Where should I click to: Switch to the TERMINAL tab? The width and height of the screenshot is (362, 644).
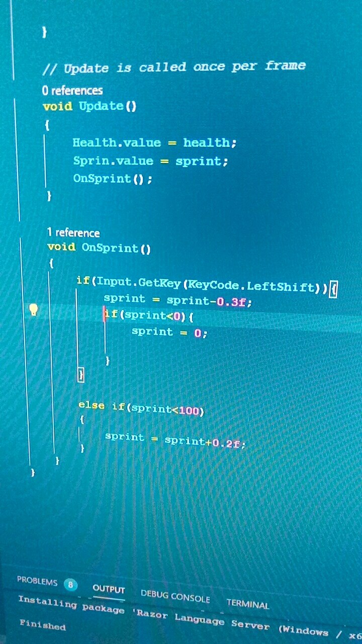[248, 604]
